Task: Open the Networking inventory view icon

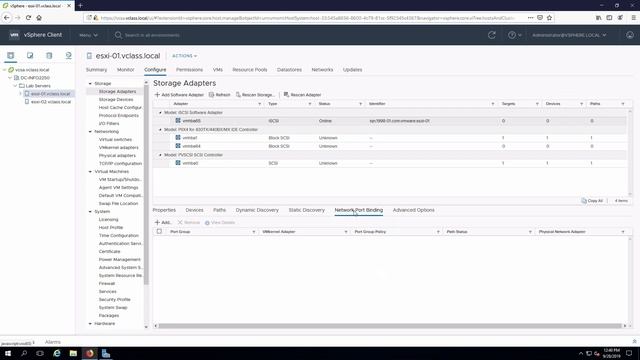Action: [x=69, y=56]
